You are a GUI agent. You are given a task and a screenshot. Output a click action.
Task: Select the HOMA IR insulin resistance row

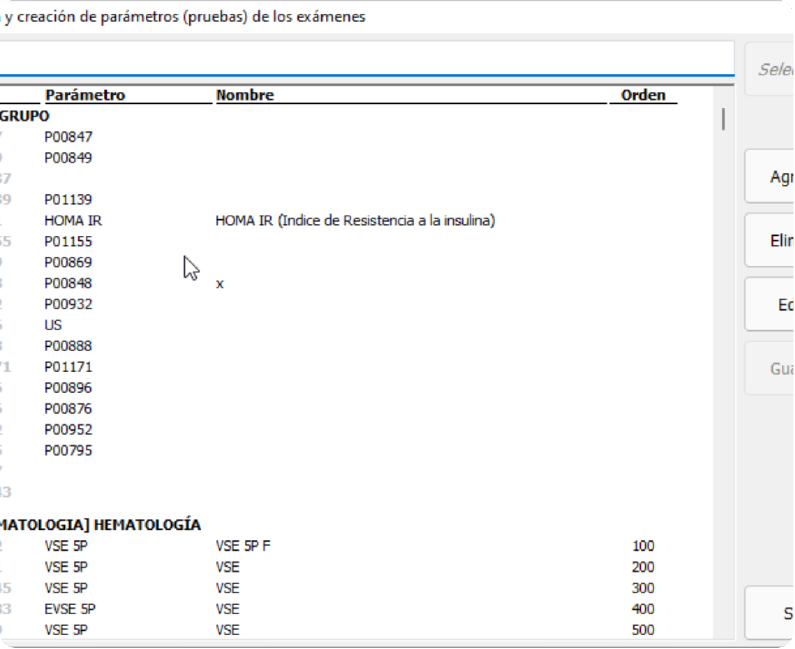click(355, 221)
